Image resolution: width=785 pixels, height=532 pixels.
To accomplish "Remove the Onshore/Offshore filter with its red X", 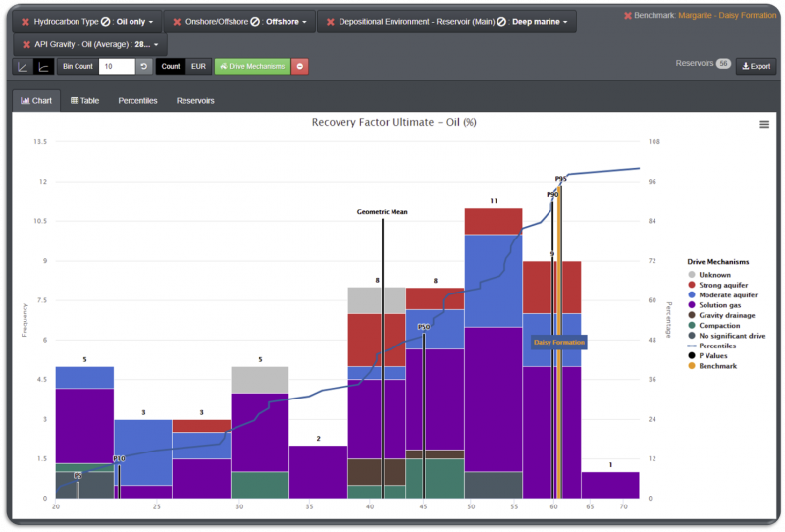I will pos(177,21).
